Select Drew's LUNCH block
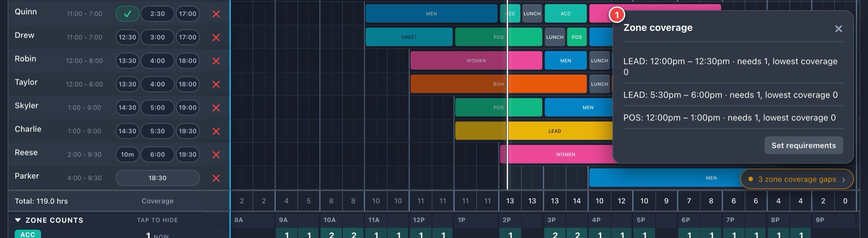Viewport: 868px width, 238px height. pyautogui.click(x=555, y=37)
